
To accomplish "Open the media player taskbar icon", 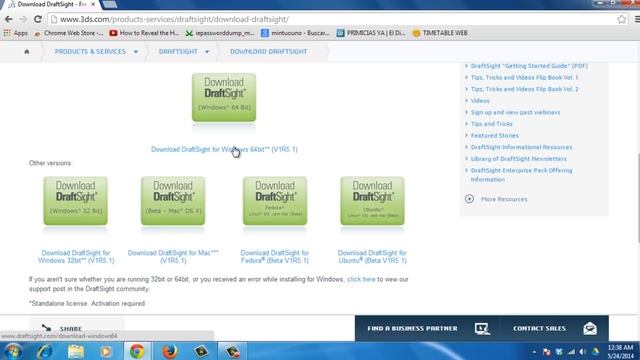I will [106, 351].
